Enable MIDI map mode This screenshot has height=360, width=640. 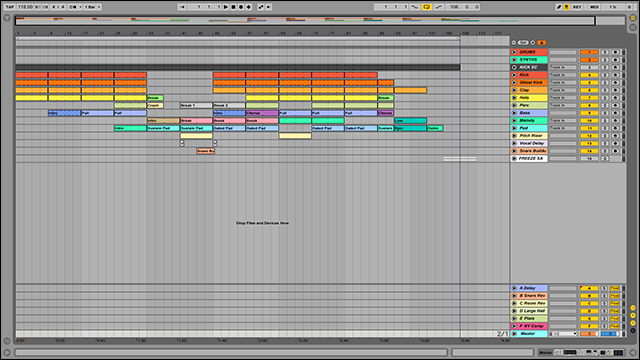coord(594,7)
